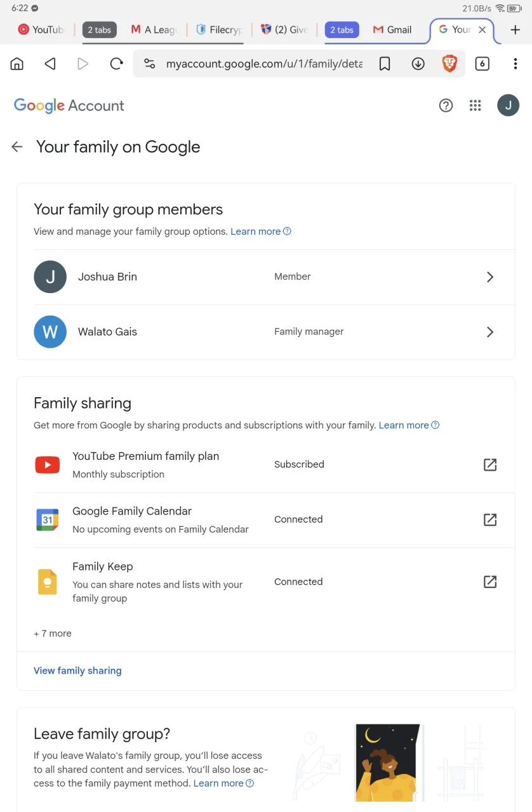The image size is (532, 812).
Task: Click Learn more in Leave family group
Action: [x=223, y=783]
